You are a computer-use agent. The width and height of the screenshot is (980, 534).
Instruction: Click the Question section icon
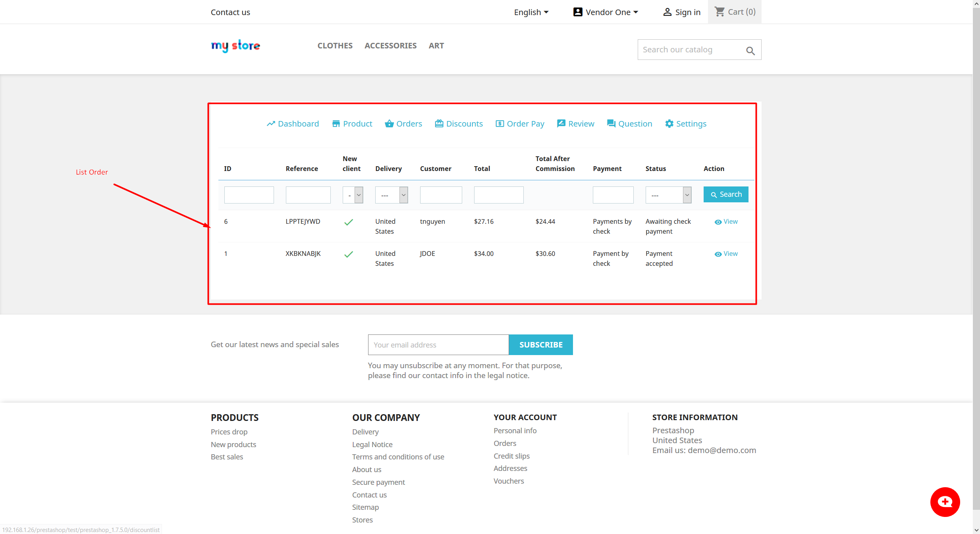[611, 123]
